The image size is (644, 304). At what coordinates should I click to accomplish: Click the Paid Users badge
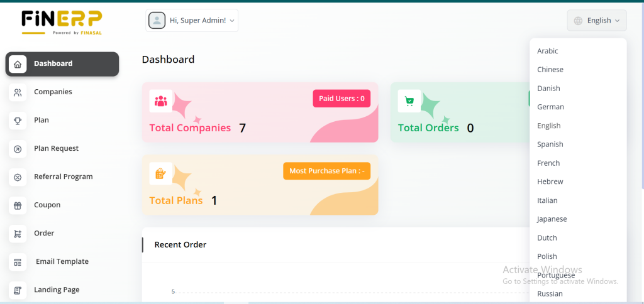click(341, 99)
